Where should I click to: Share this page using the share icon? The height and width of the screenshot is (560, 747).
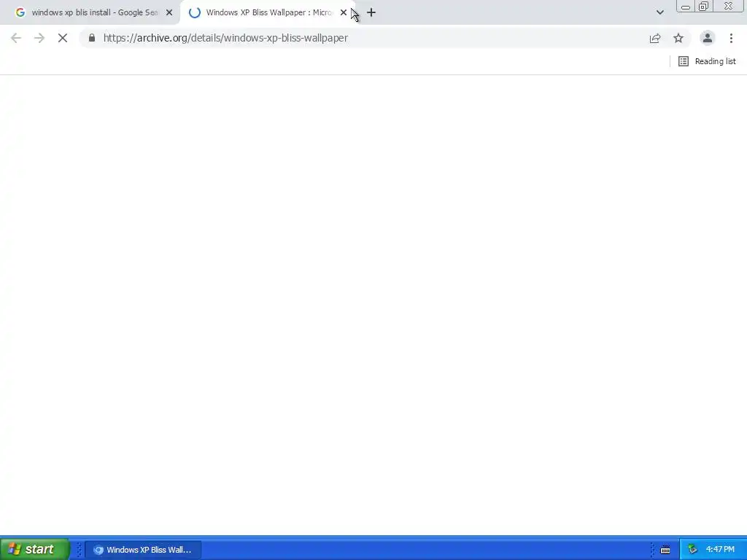pyautogui.click(x=655, y=38)
